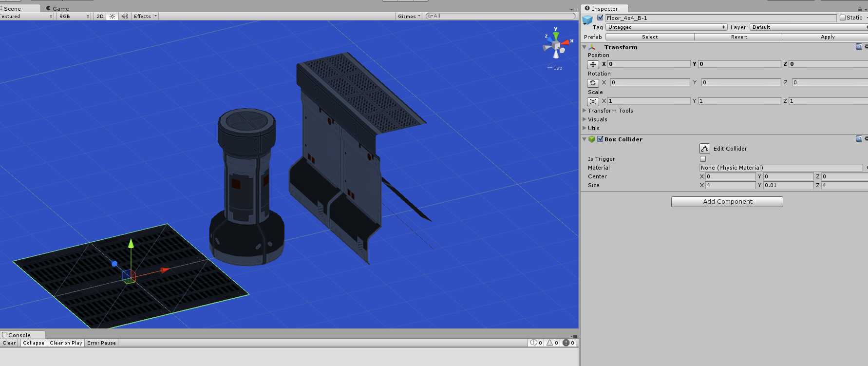Open the Transform component help icon

pos(859,47)
